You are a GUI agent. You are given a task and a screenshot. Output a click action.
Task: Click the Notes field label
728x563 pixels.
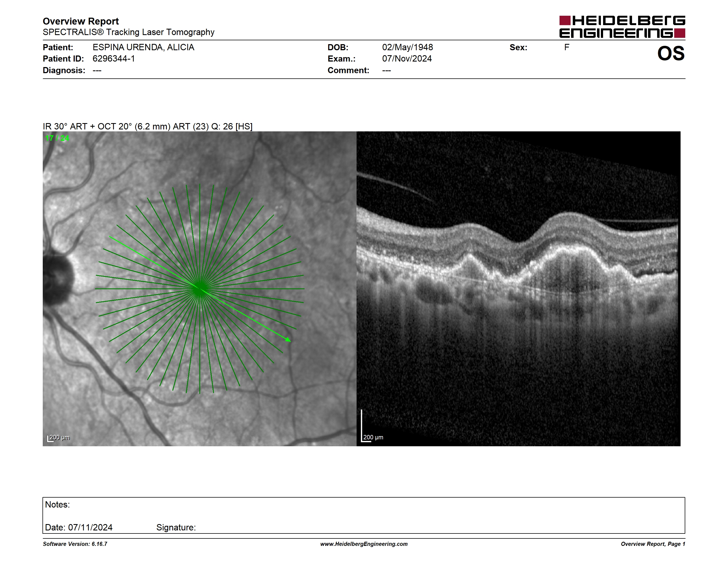57,505
